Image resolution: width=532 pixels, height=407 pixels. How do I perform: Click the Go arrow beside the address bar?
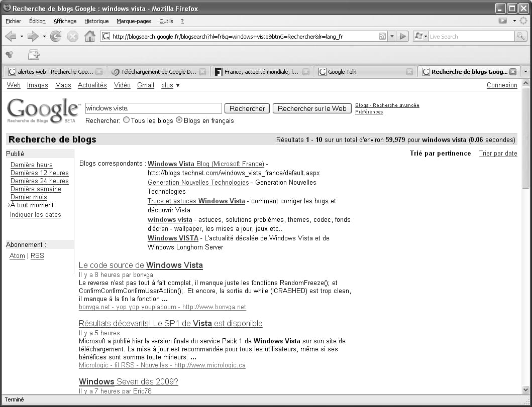tap(403, 36)
